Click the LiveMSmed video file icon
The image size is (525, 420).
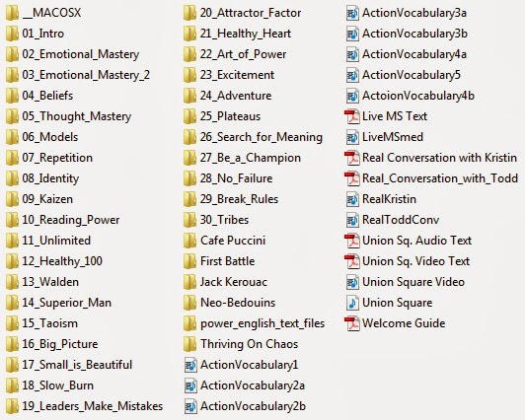point(352,137)
